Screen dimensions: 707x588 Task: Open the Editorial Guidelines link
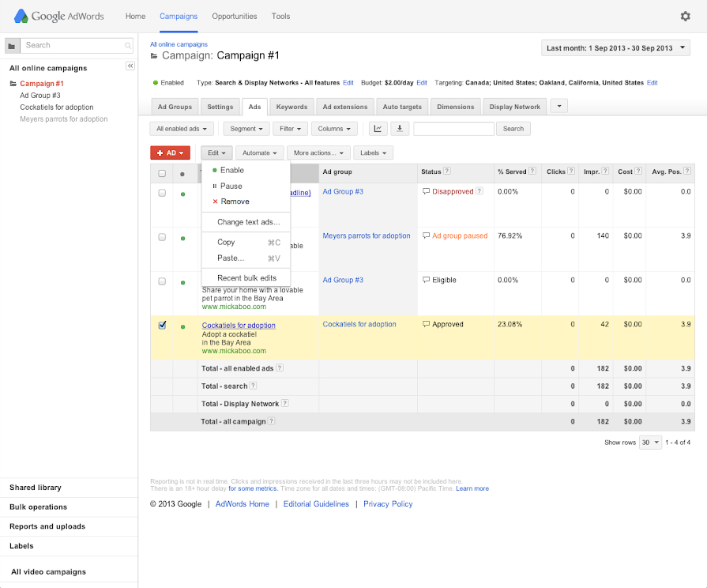315,503
